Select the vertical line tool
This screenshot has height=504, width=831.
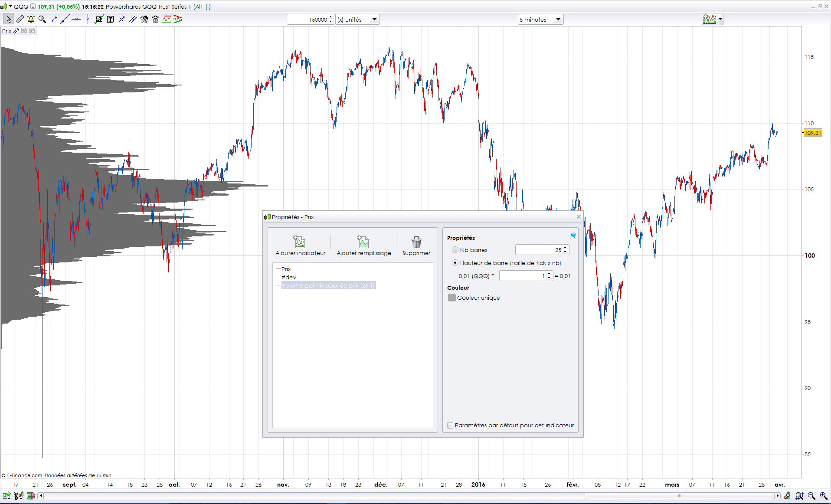click(x=88, y=19)
